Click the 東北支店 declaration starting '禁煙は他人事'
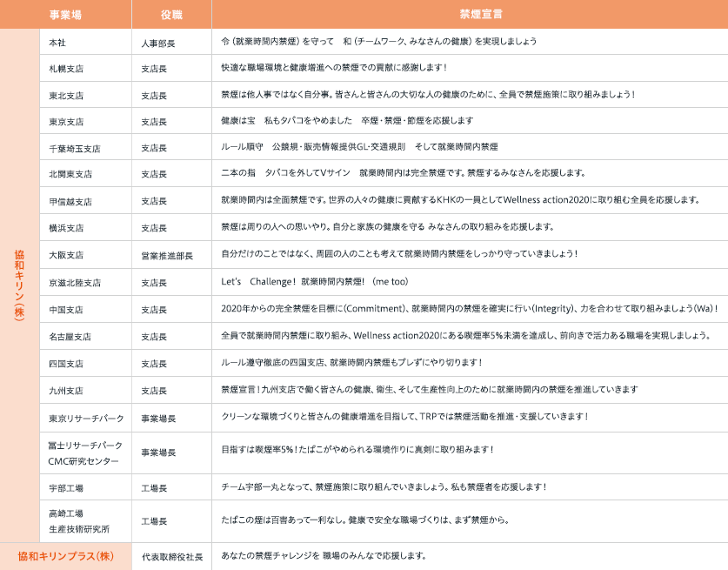728x570 pixels. [428, 94]
